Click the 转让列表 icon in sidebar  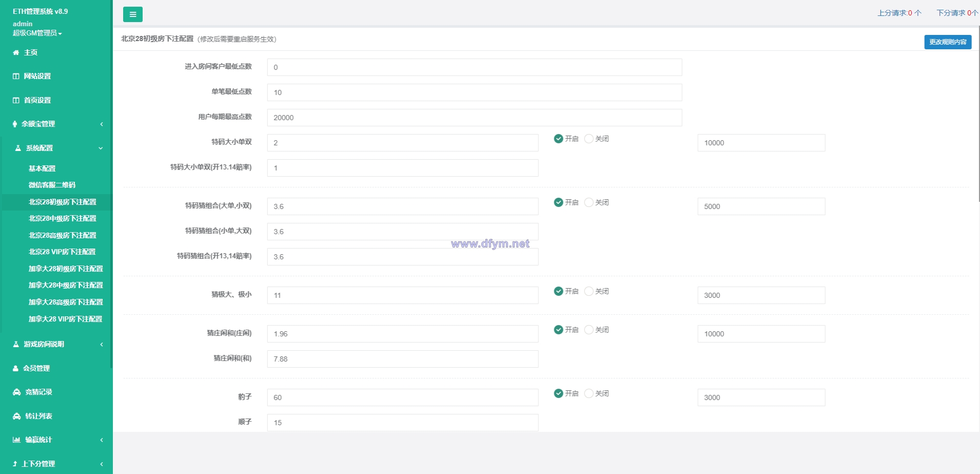(x=16, y=416)
